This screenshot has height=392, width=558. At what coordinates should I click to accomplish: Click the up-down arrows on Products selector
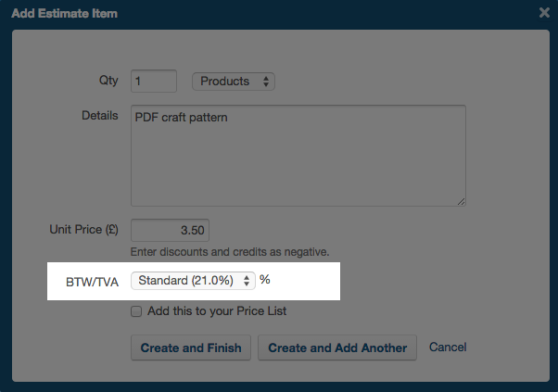click(267, 82)
